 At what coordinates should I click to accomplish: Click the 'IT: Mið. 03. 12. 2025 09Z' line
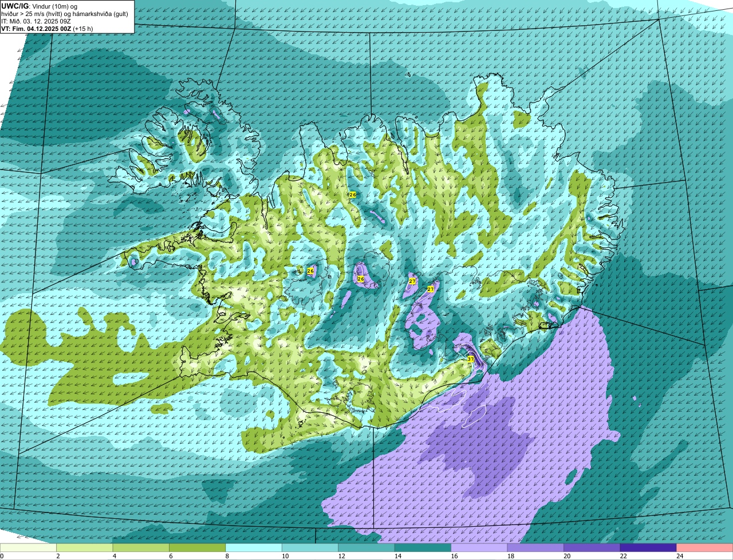click(36, 21)
